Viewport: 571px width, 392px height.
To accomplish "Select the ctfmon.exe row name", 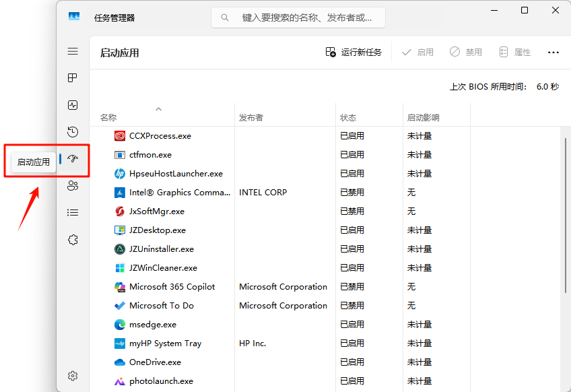I will tap(150, 155).
